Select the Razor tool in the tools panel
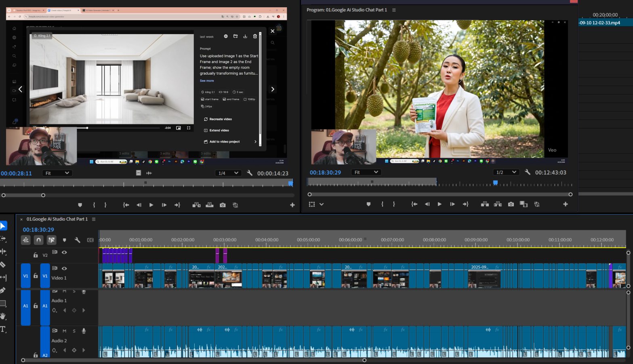 coord(3,265)
